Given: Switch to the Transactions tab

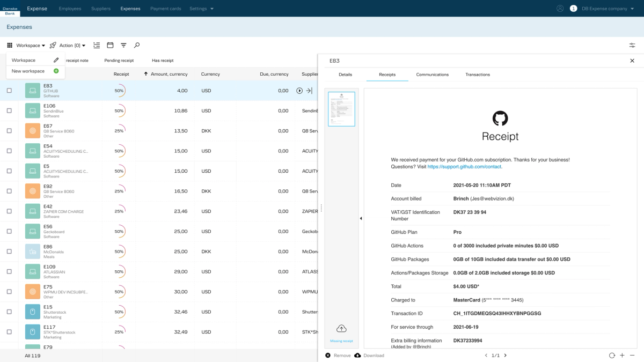Looking at the screenshot, I should point(478,75).
